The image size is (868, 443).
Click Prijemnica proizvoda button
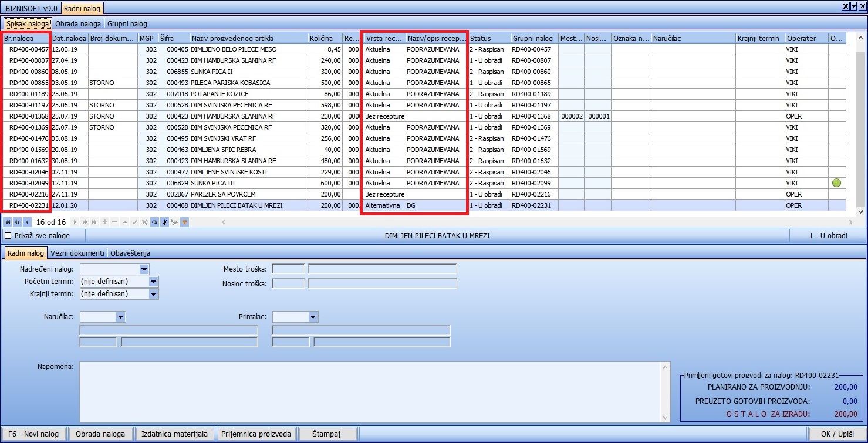pyautogui.click(x=256, y=434)
